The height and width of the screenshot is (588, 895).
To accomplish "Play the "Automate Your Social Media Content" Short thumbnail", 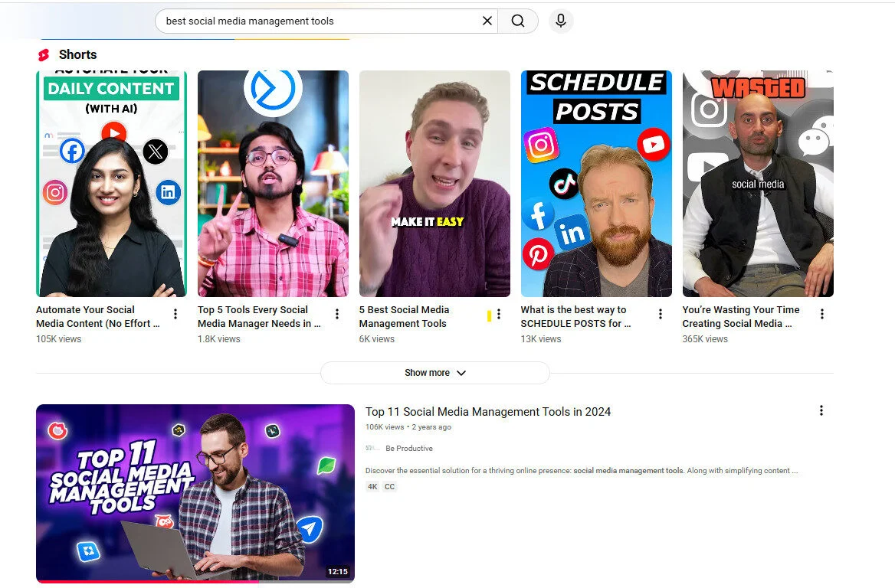I will 111,183.
